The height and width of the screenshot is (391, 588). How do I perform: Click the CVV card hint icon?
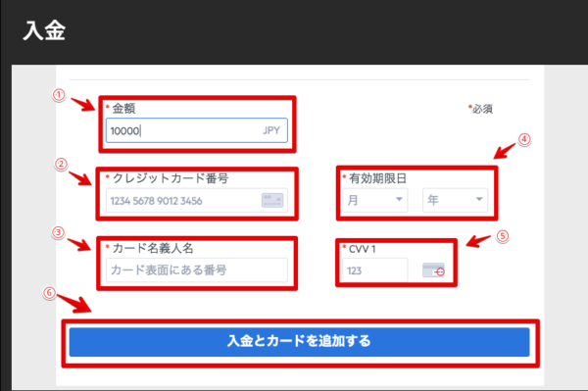tap(433, 270)
